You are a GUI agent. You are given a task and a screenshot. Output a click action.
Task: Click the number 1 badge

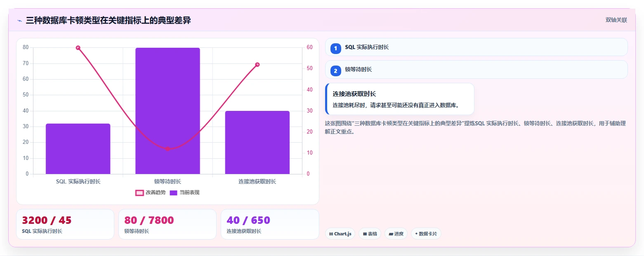click(336, 48)
